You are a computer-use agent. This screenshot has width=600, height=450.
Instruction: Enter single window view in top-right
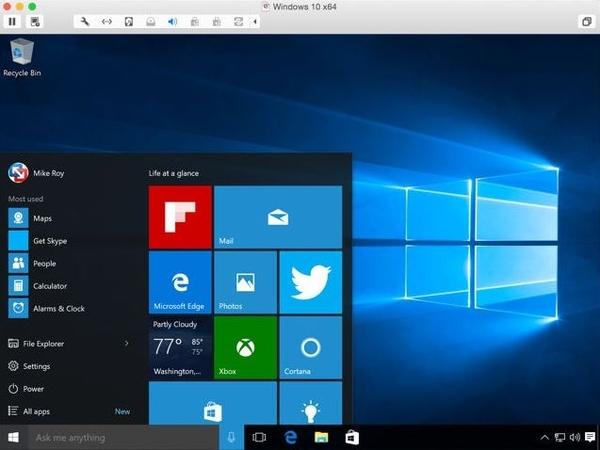[587, 21]
